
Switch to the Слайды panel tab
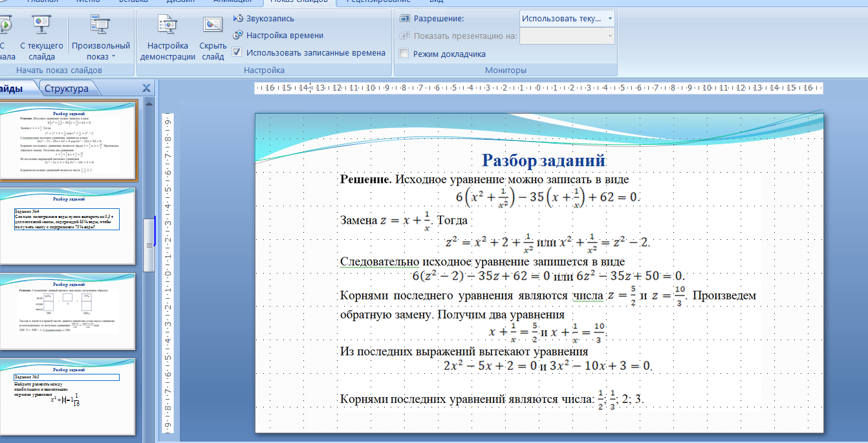pos(13,89)
